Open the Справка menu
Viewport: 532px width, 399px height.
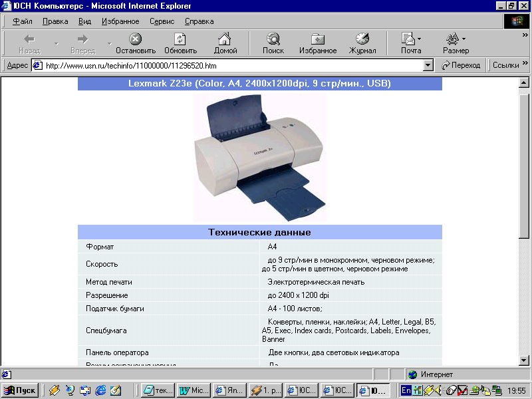tap(199, 21)
